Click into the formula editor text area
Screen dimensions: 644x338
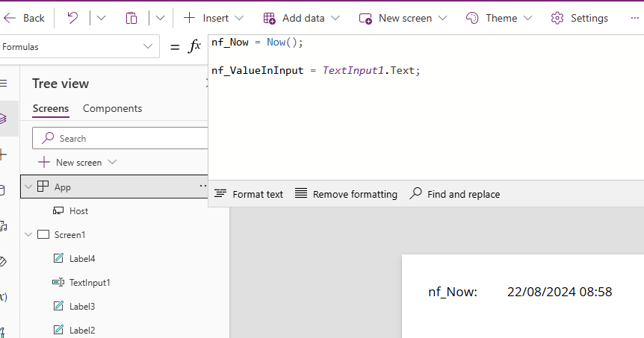[426, 107]
